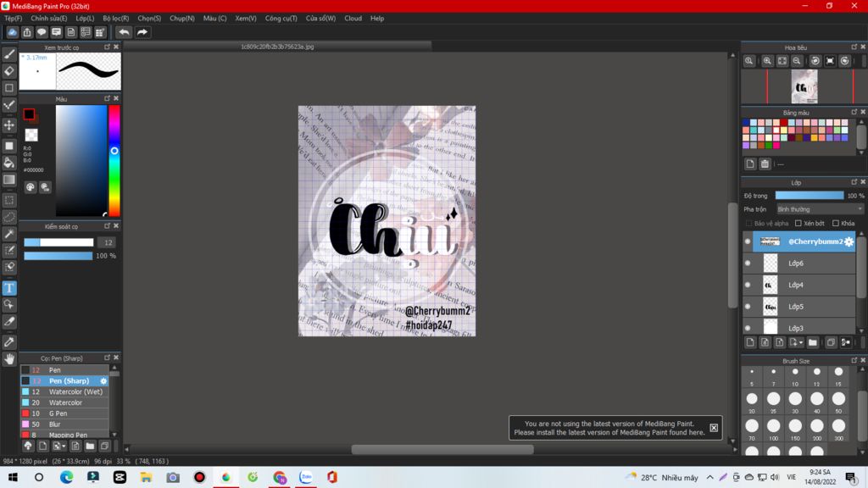Undock the Màu color panel
This screenshot has width=868, height=488.
[x=108, y=98]
